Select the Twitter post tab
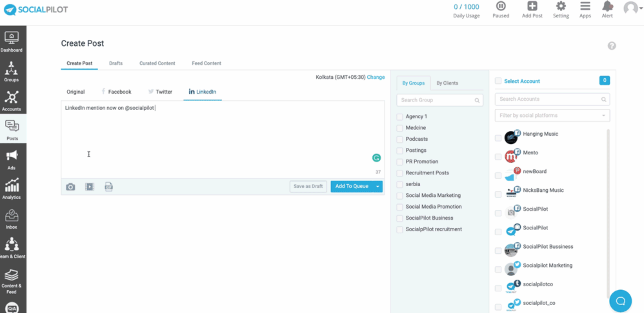The height and width of the screenshot is (313, 644). (160, 92)
